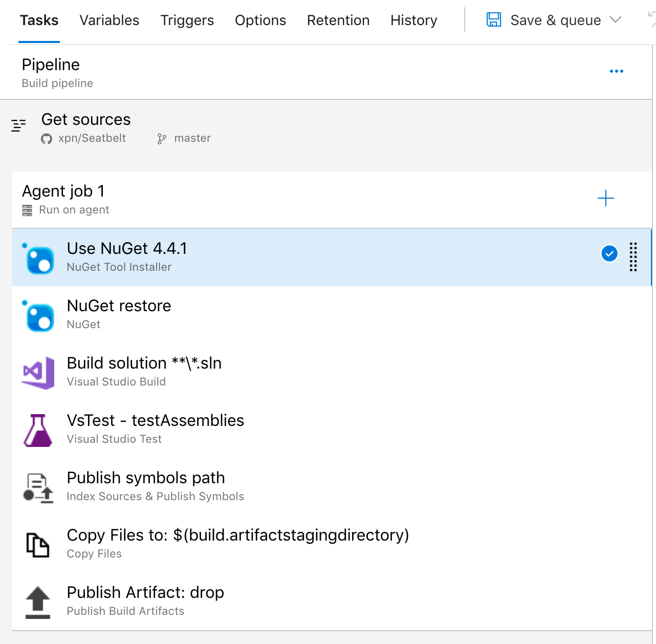Click the Get sources list icon
This screenshot has height=644, width=656.
18,125
